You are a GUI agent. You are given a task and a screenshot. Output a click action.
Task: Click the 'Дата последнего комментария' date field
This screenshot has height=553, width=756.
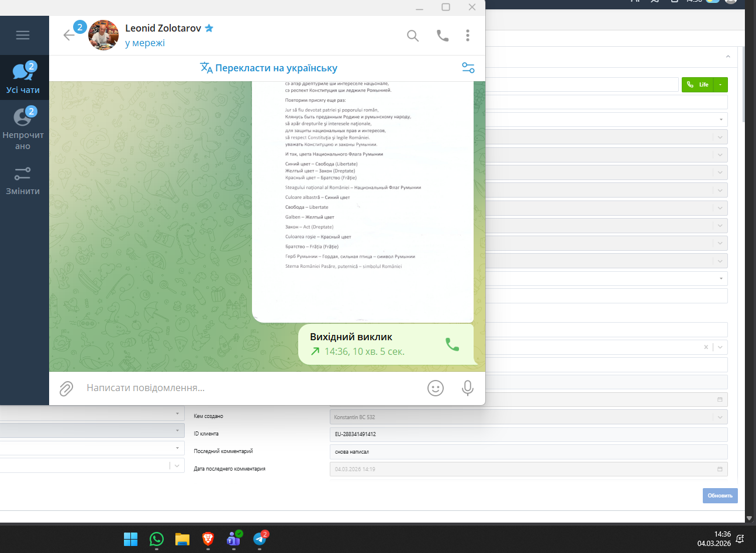click(529, 469)
